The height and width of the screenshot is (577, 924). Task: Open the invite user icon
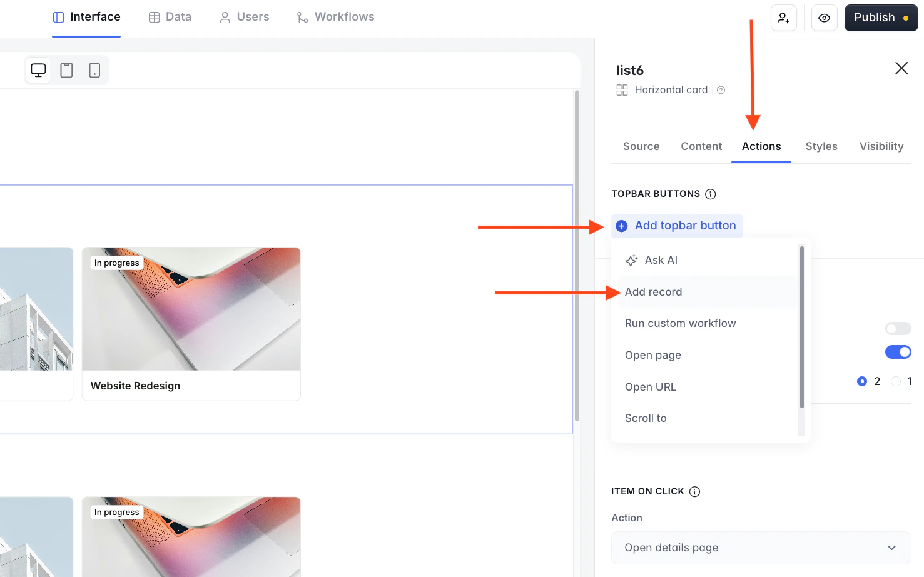[784, 18]
